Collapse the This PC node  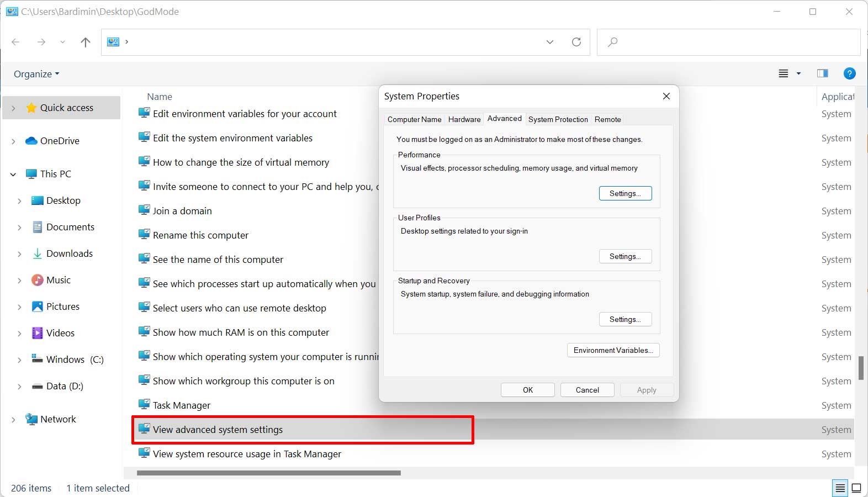click(x=13, y=175)
